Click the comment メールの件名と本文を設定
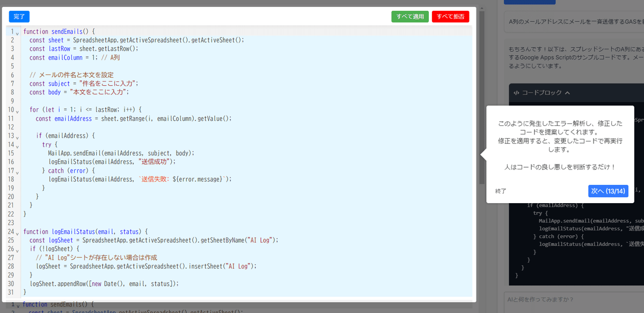 click(x=71, y=74)
